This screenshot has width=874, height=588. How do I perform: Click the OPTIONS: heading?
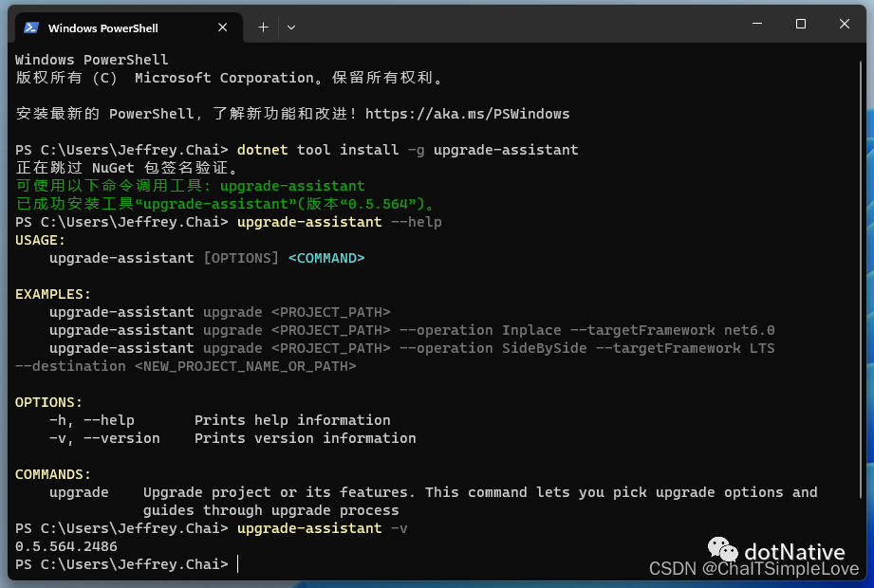[48, 402]
